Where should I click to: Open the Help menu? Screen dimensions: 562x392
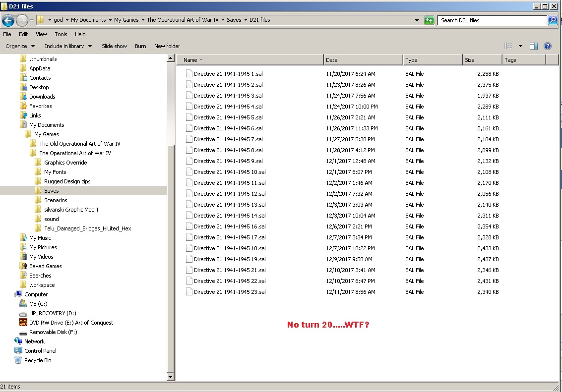80,34
